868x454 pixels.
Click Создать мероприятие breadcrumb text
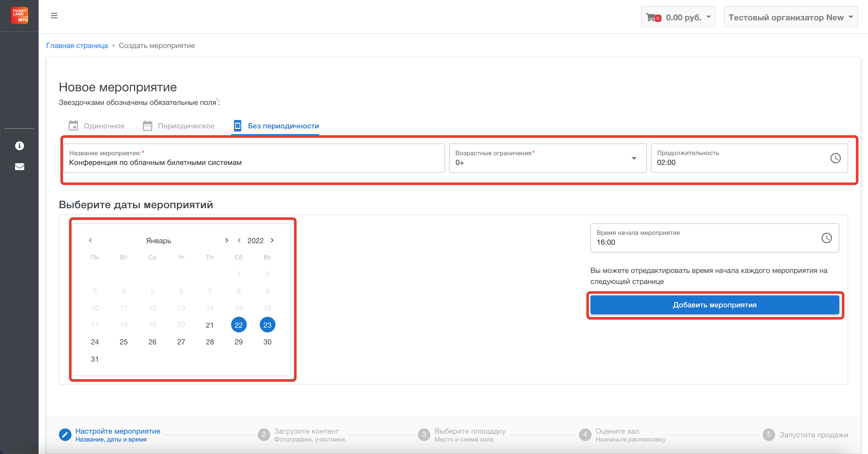(x=157, y=45)
